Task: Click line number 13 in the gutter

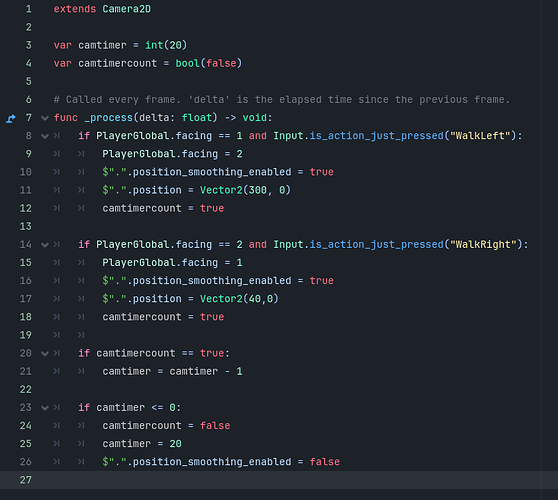Action: click(26, 226)
